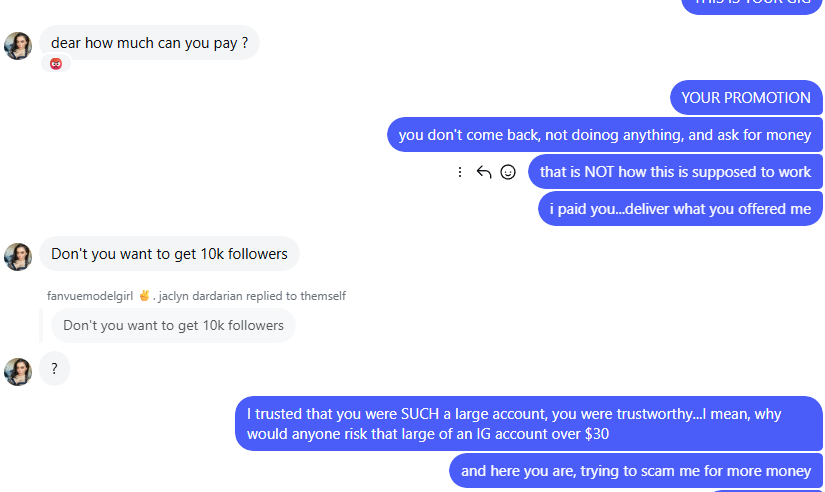Open the emoji reaction picker
The image size is (825, 492).
coord(508,172)
